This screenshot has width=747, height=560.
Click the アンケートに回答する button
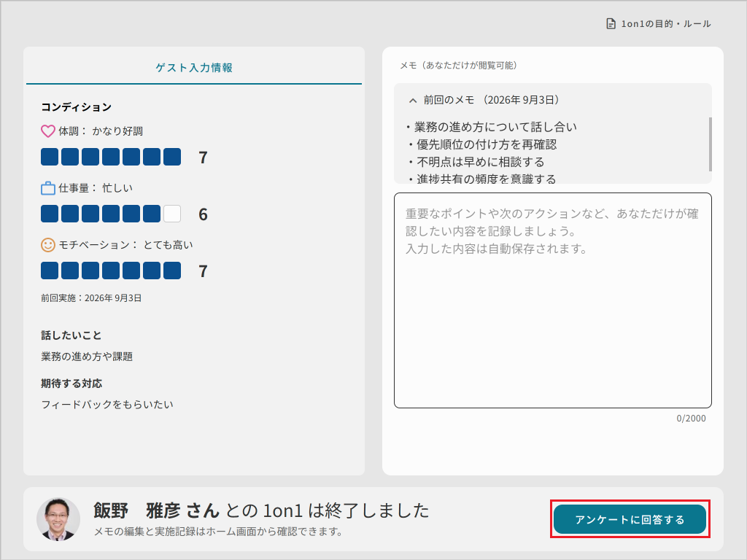(x=630, y=519)
